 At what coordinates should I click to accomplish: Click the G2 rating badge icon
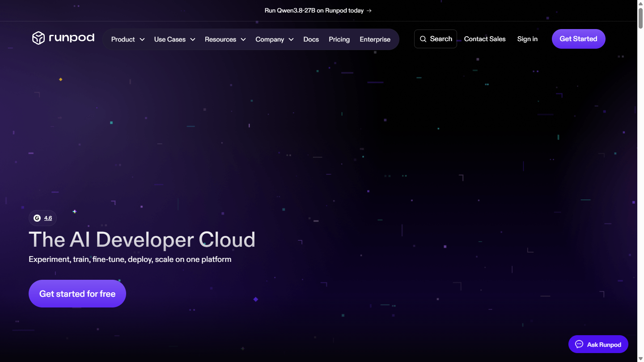tap(37, 218)
